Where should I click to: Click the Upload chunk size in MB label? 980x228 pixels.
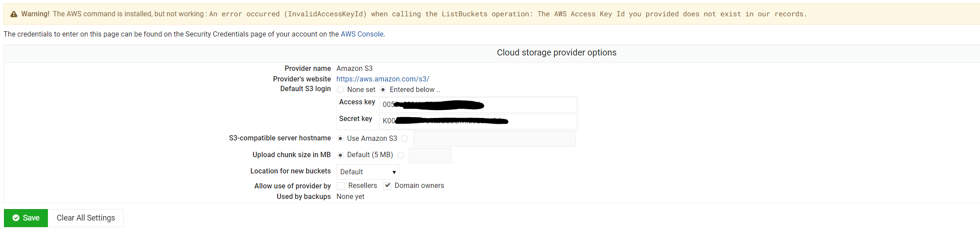(292, 154)
